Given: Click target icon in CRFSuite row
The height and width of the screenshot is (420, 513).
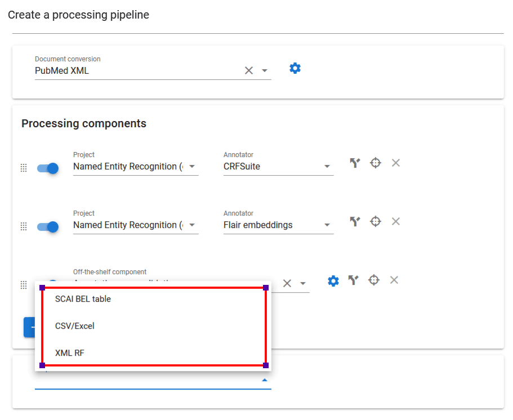Looking at the screenshot, I should [376, 163].
